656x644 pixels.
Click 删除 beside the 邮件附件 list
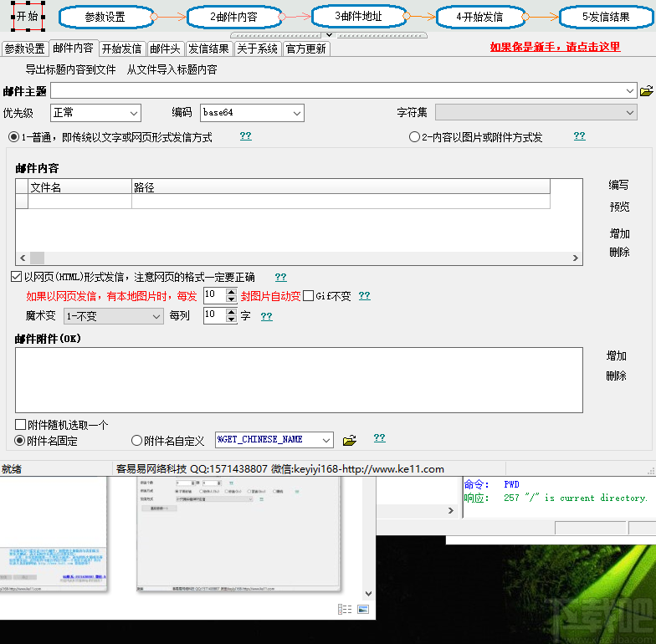[x=616, y=376]
